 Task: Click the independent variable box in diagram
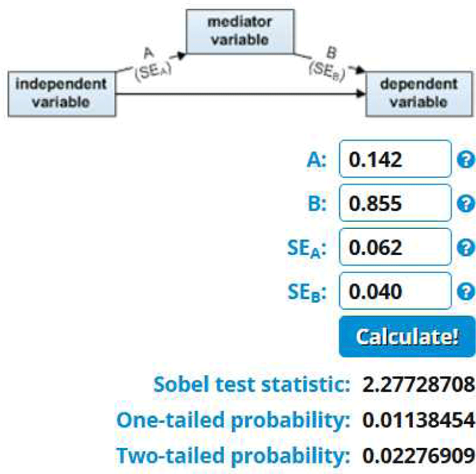[x=60, y=93]
